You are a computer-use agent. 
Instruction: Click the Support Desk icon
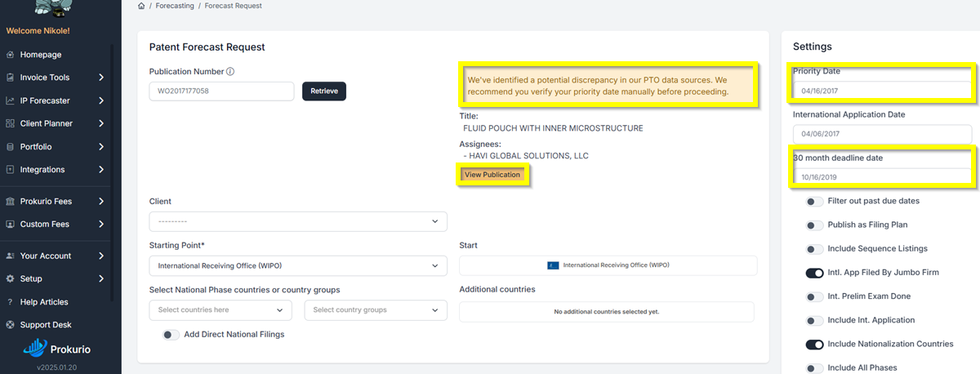[x=10, y=325]
